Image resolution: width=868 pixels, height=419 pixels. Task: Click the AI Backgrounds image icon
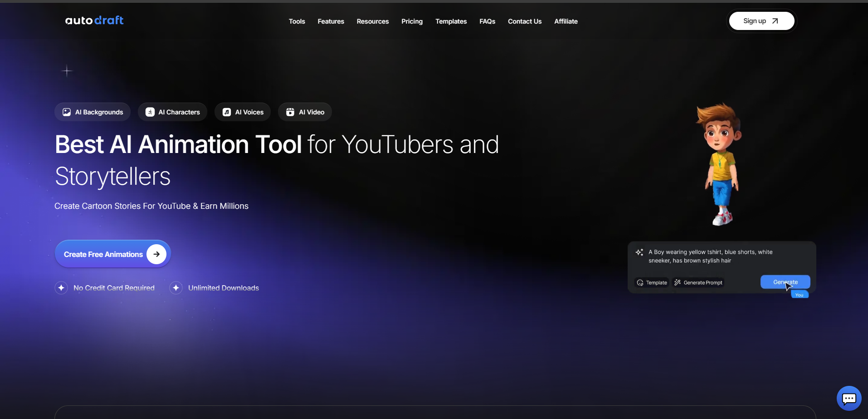click(67, 112)
